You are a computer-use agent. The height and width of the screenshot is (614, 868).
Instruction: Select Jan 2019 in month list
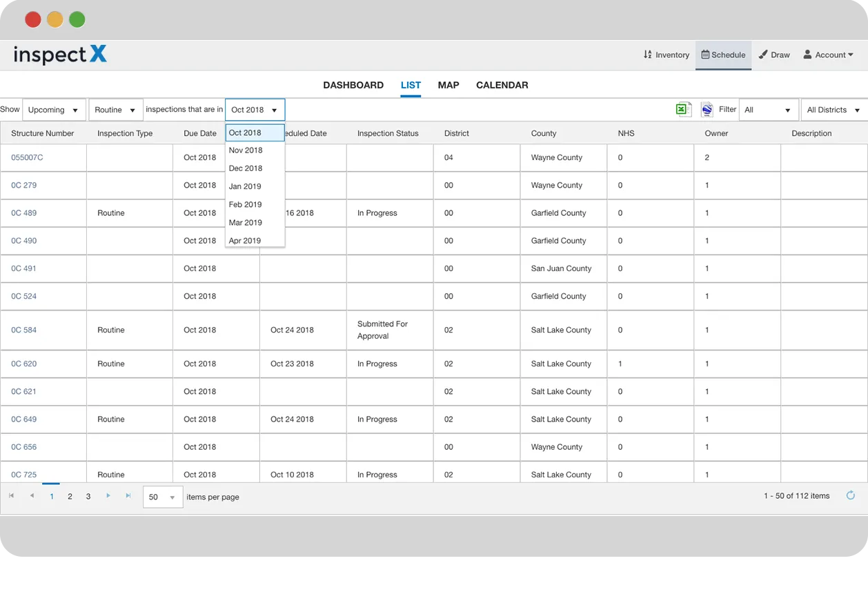(255, 186)
